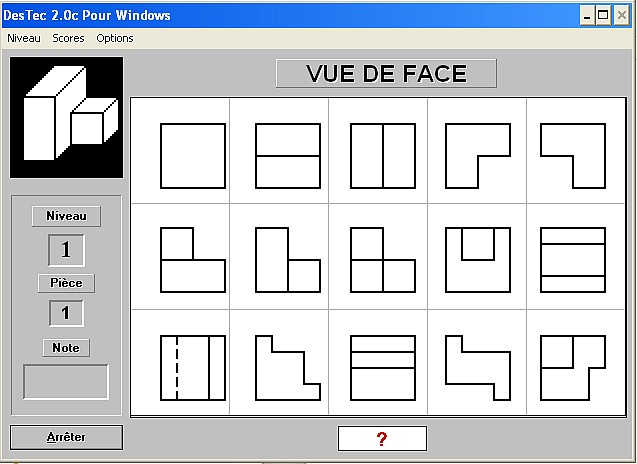Click the 3D white block preview image
This screenshot has width=637, height=464.
67,117
